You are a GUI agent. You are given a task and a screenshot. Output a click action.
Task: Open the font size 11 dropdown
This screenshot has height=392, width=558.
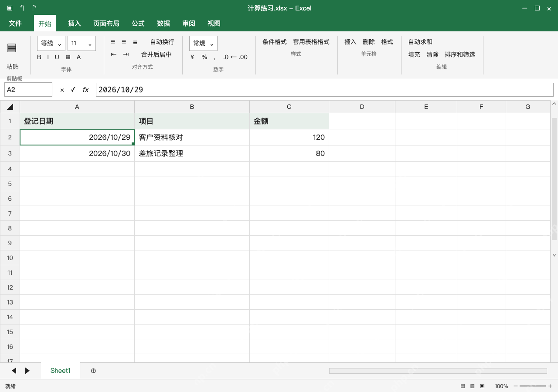(82, 43)
